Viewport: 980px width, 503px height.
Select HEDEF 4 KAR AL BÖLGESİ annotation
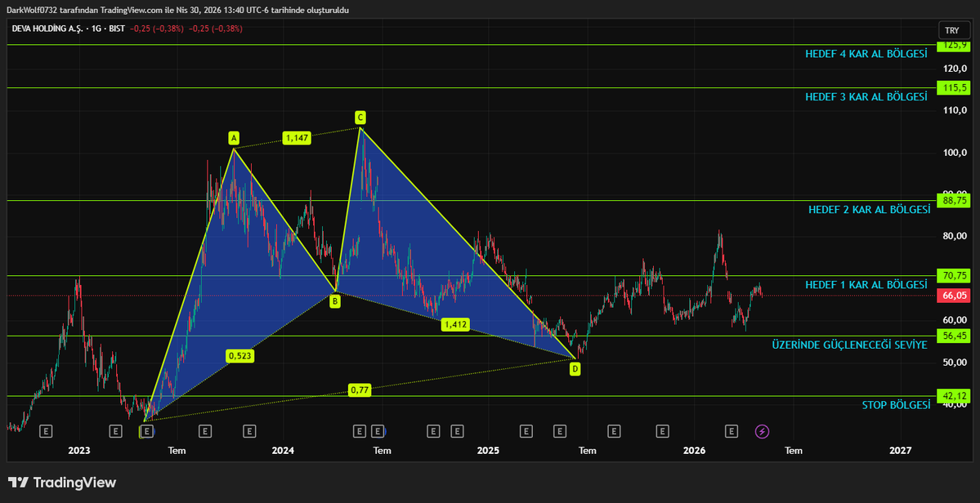[866, 54]
